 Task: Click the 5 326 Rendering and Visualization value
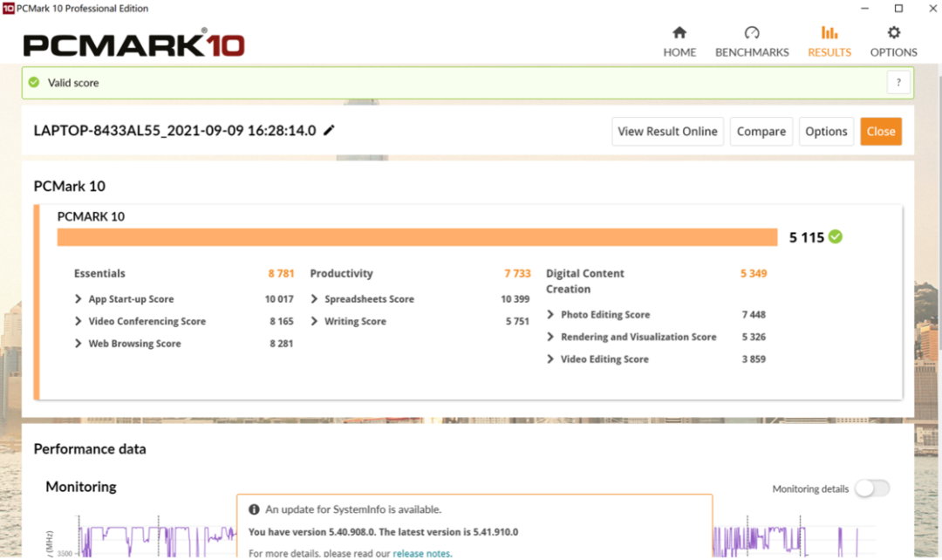[x=754, y=337]
